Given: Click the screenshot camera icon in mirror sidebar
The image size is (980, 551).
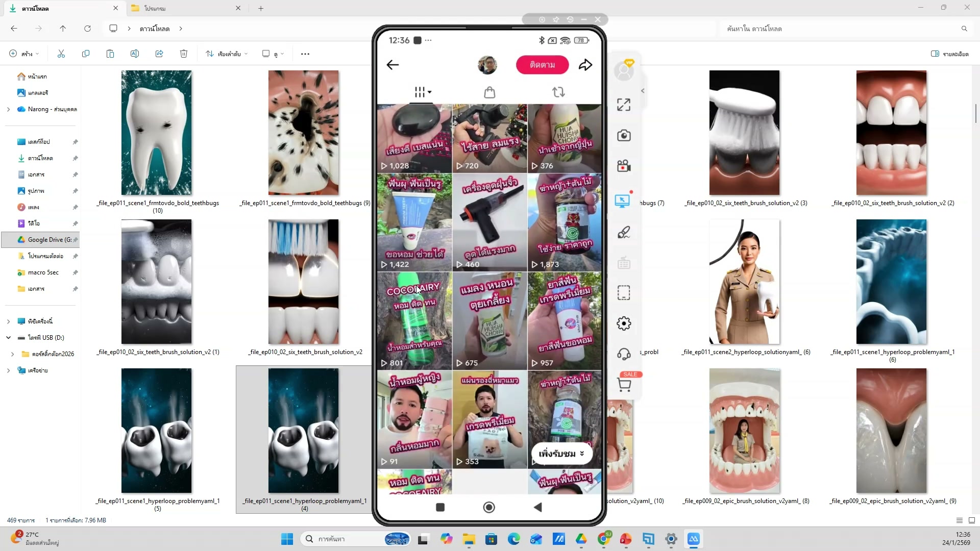Looking at the screenshot, I should coord(624,135).
